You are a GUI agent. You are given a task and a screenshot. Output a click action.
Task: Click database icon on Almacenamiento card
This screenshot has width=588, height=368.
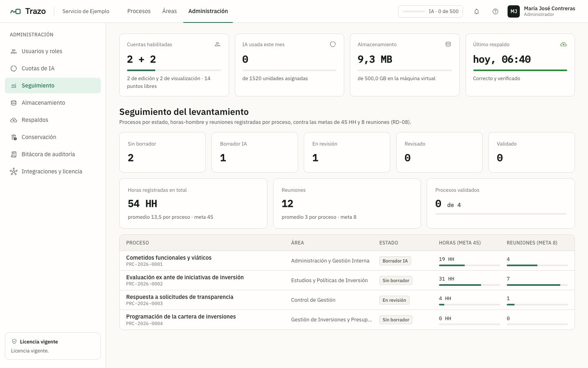pyautogui.click(x=448, y=44)
